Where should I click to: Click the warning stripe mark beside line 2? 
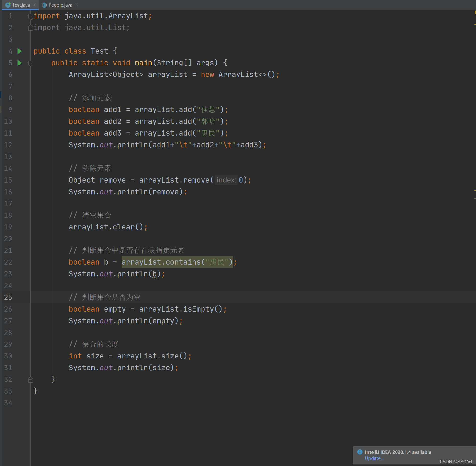coord(475,24)
